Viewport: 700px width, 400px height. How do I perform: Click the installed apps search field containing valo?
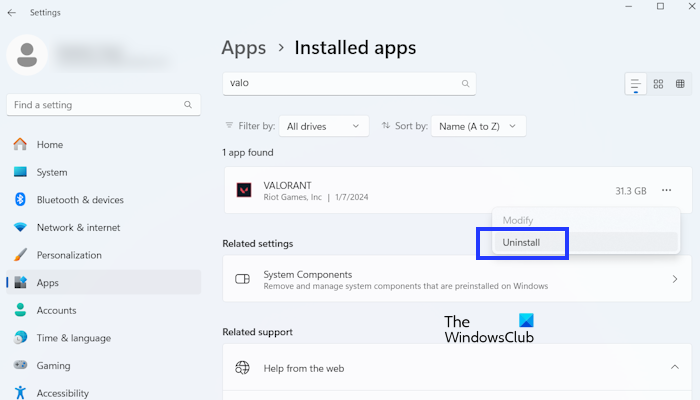pos(349,83)
